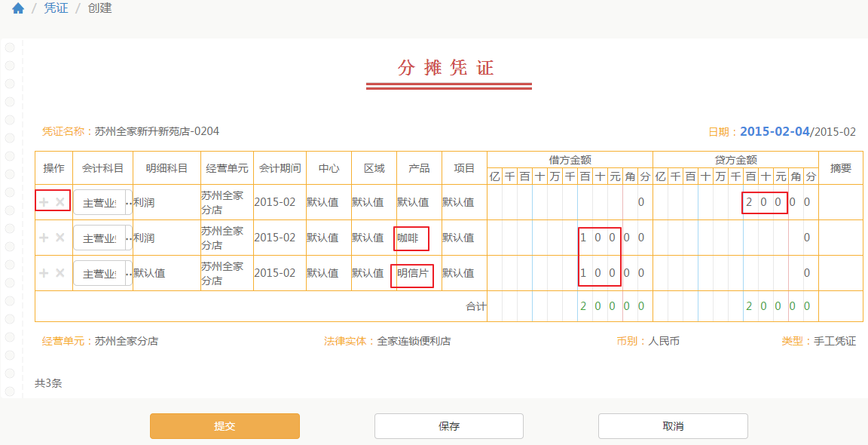This screenshot has width=868, height=445.
Task: Click the date 2015-02-04
Action: click(x=775, y=132)
